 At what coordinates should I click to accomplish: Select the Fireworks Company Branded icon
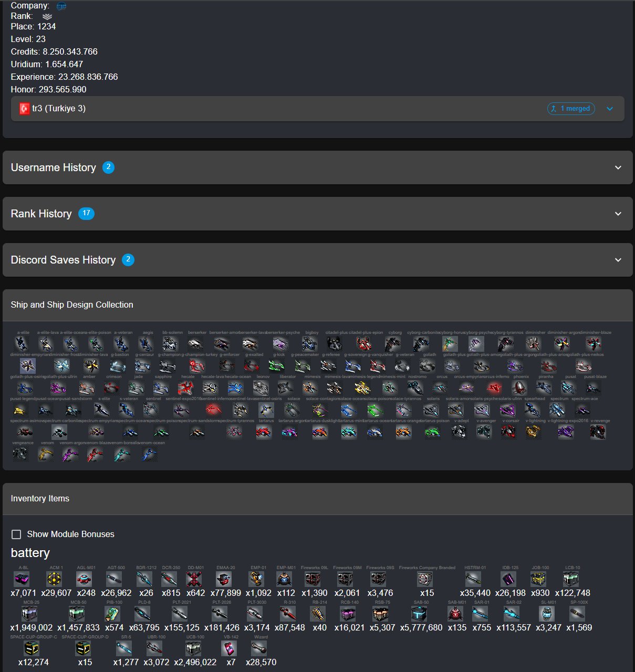(x=425, y=579)
